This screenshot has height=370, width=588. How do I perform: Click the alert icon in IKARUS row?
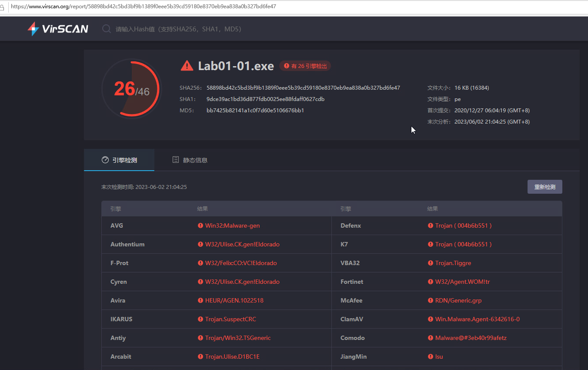200,319
